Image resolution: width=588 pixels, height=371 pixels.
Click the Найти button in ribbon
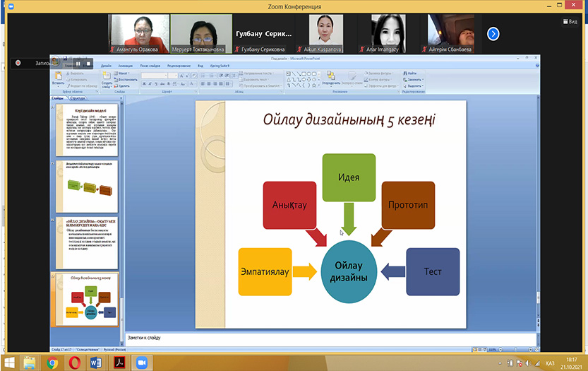411,73
